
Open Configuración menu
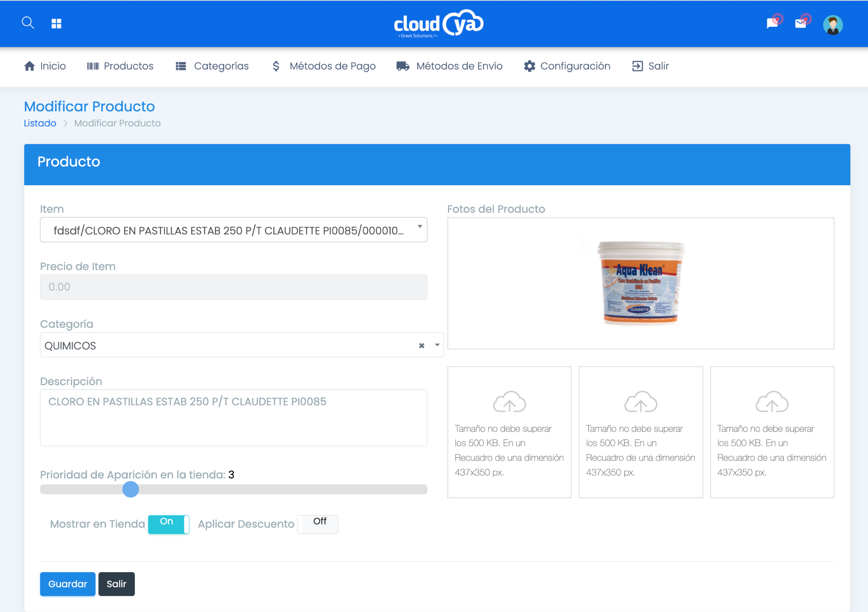coord(567,66)
